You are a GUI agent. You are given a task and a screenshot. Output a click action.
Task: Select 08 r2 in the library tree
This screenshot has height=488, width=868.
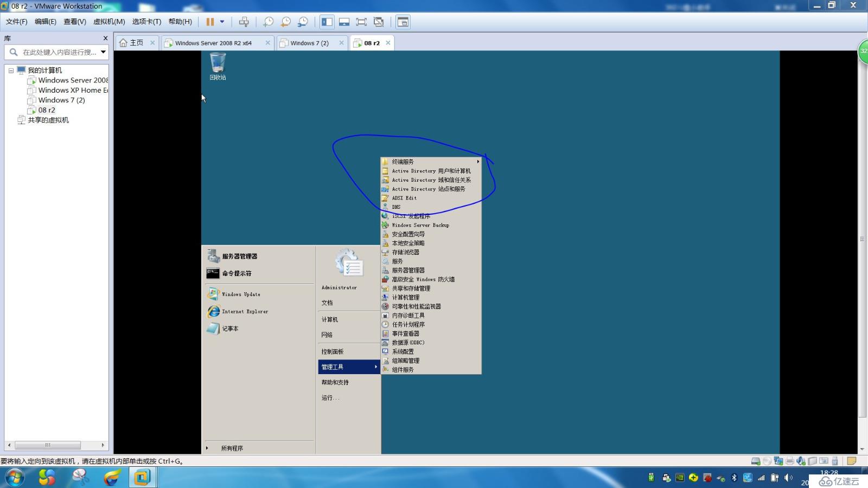(46, 110)
